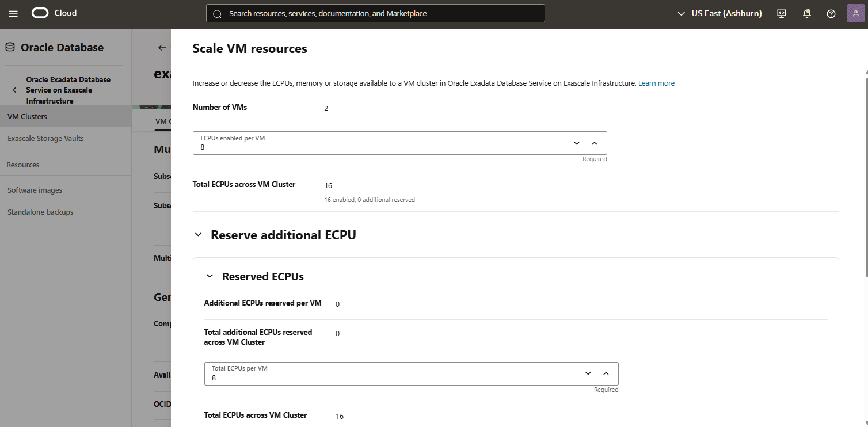Image resolution: width=868 pixels, height=427 pixels.
Task: Open Exascale Storage Vaults
Action: coord(45,138)
